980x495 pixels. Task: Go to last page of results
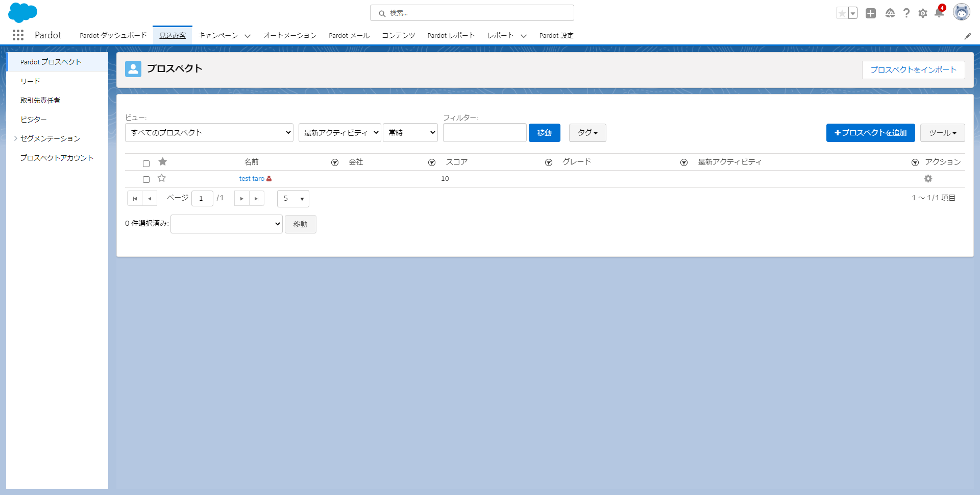[x=257, y=198]
